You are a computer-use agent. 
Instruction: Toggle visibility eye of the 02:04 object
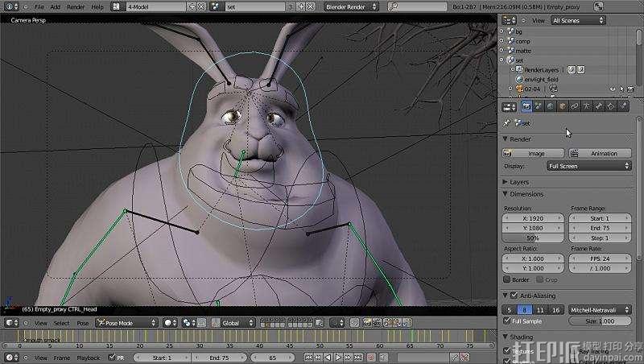[x=613, y=89]
